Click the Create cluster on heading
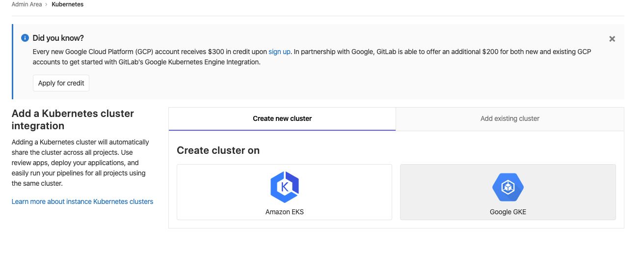644x258 pixels. click(218, 150)
